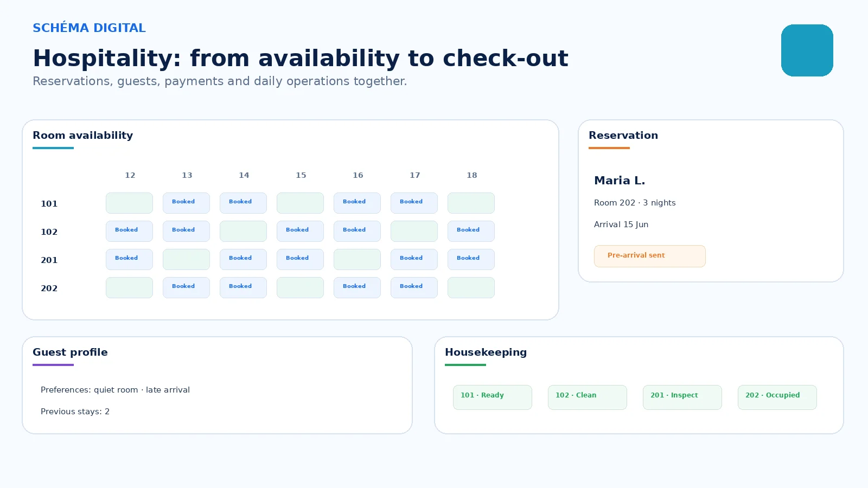Choose the free slot for room 102 on 14
The width and height of the screenshot is (868, 488).
(243, 231)
